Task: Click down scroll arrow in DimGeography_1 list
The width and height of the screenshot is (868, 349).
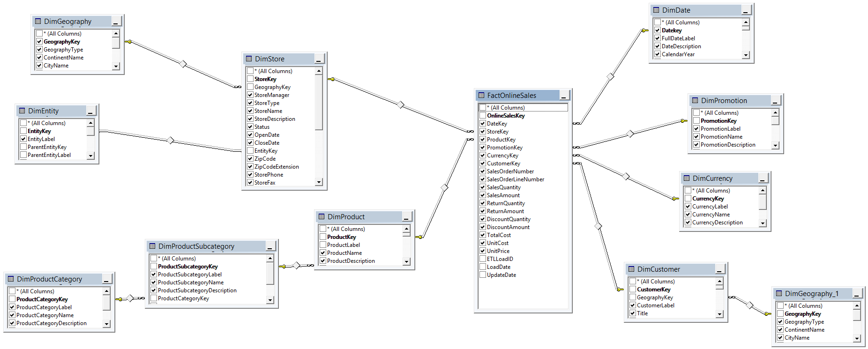Action: tap(857, 338)
